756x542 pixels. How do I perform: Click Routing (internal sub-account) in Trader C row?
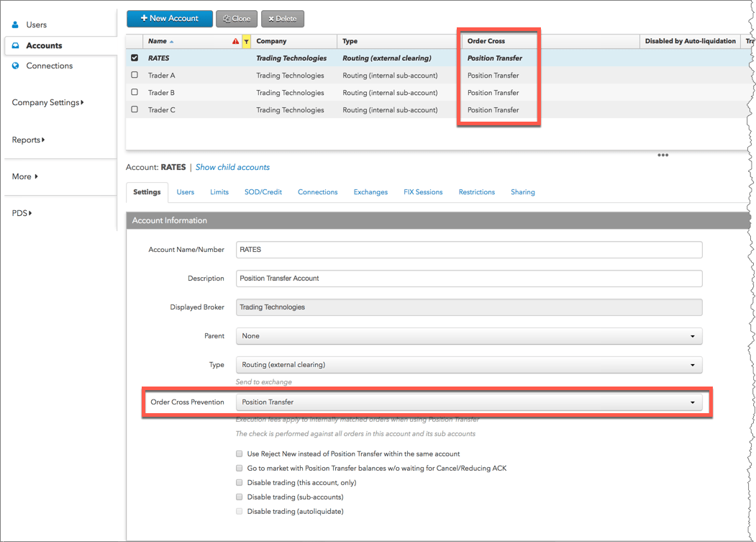[390, 110]
